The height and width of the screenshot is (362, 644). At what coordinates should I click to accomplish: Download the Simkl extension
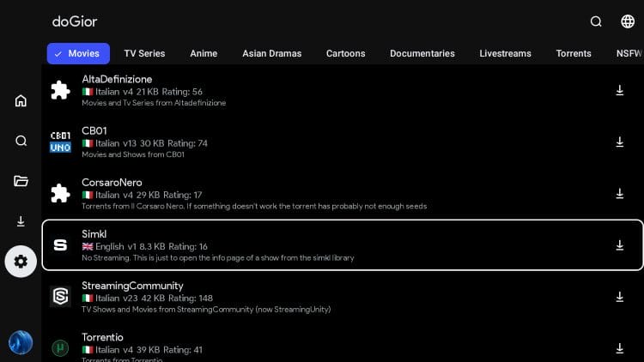click(619, 245)
